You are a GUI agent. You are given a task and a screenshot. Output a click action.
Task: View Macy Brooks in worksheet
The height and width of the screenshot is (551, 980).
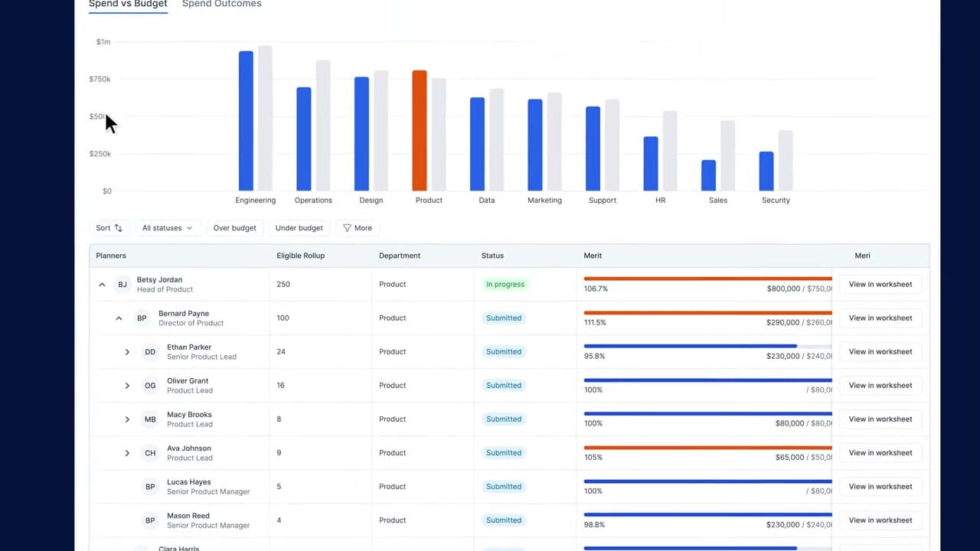[880, 419]
